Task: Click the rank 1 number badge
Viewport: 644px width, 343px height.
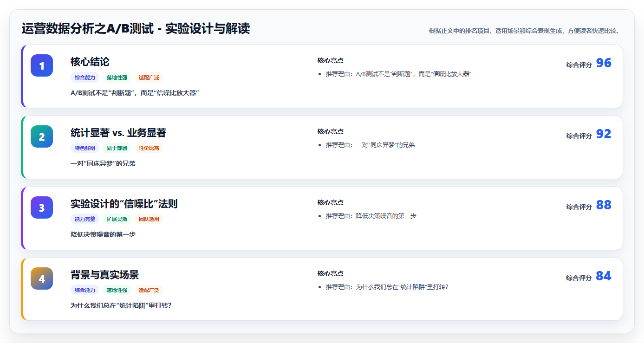Action: [42, 65]
